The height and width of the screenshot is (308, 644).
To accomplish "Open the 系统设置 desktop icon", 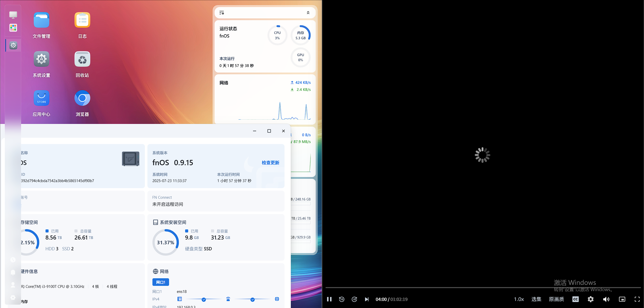I will (x=42, y=59).
